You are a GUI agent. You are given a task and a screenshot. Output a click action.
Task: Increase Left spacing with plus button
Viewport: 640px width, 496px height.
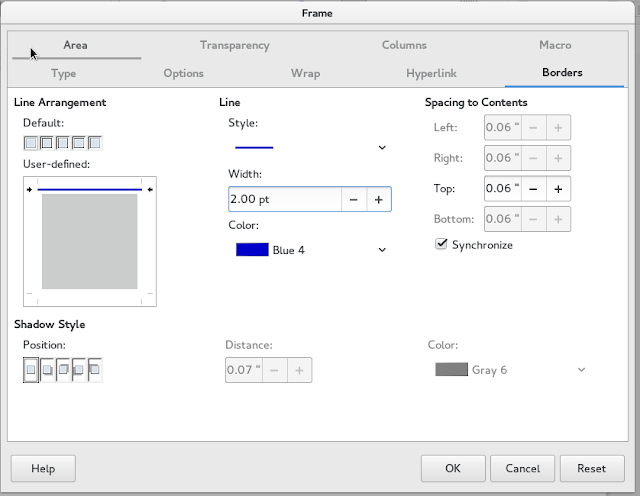(x=558, y=127)
